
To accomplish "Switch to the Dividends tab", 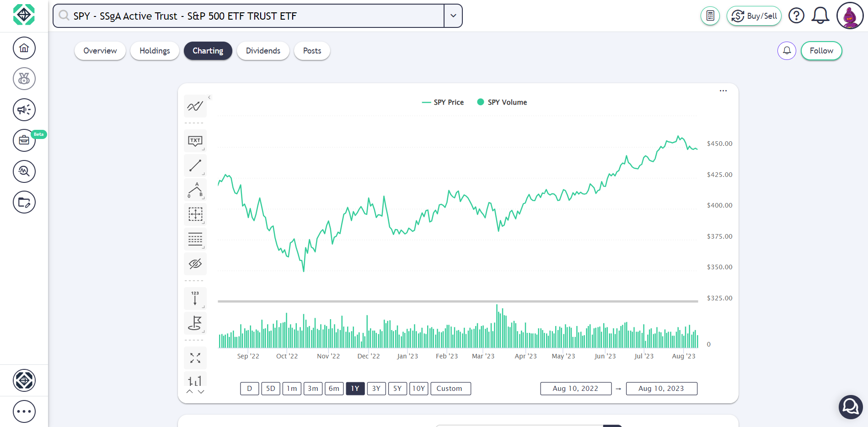I will point(263,51).
